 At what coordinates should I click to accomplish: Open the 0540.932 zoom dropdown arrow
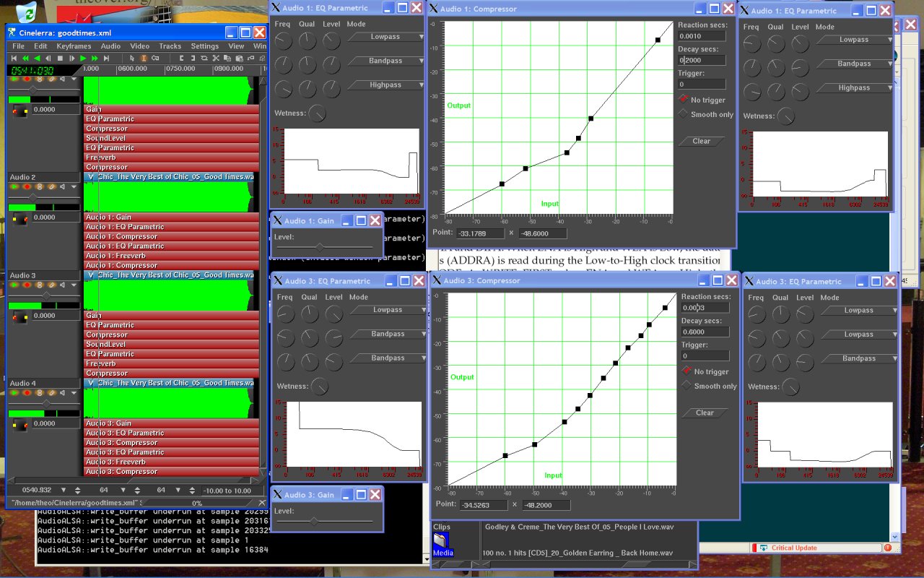65,490
